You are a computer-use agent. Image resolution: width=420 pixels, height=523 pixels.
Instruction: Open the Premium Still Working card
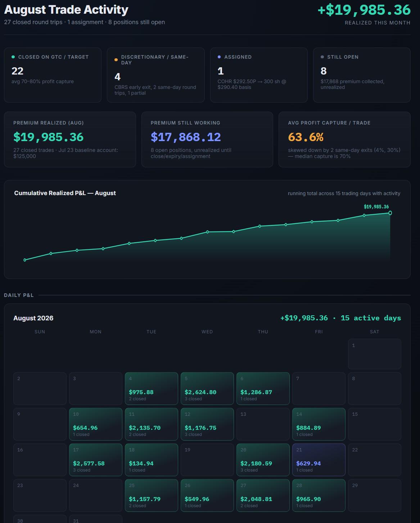(207, 139)
